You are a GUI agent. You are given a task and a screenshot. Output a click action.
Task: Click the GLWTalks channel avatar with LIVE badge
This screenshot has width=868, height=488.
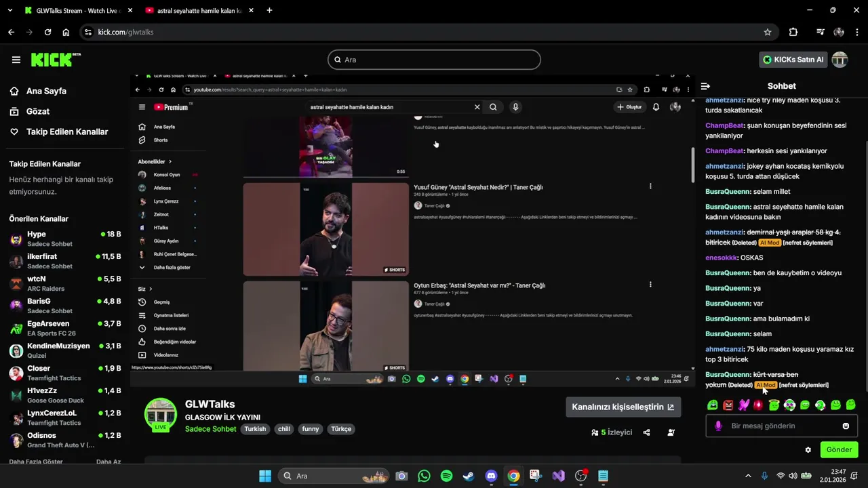[161, 415]
